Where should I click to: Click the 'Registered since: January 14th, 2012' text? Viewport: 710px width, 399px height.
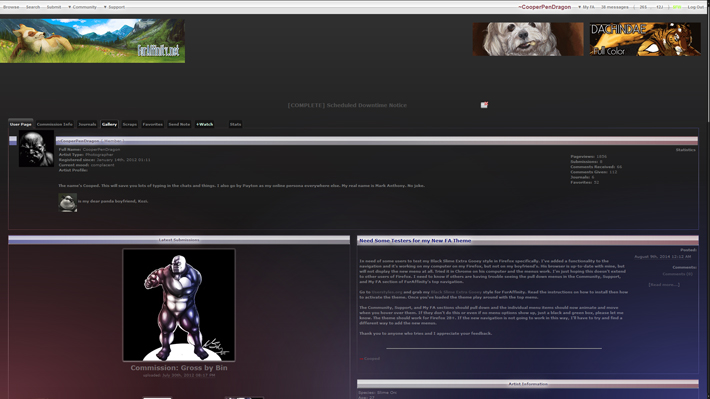105,160
